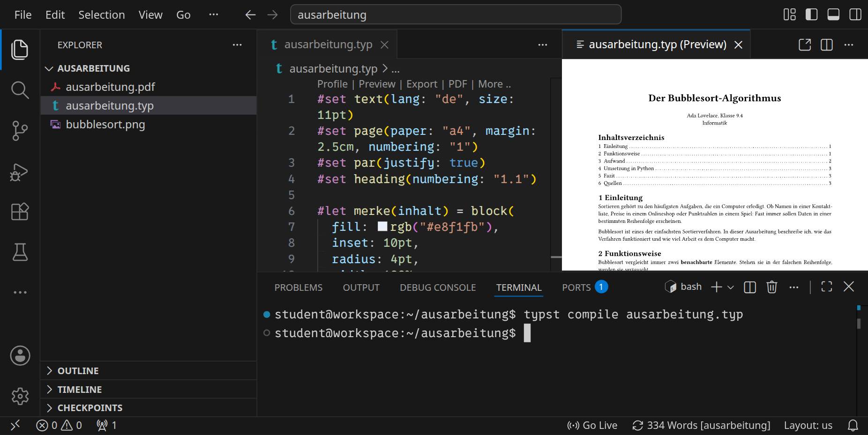
Task: Open Explorer views and more actions menu
Action: (237, 45)
